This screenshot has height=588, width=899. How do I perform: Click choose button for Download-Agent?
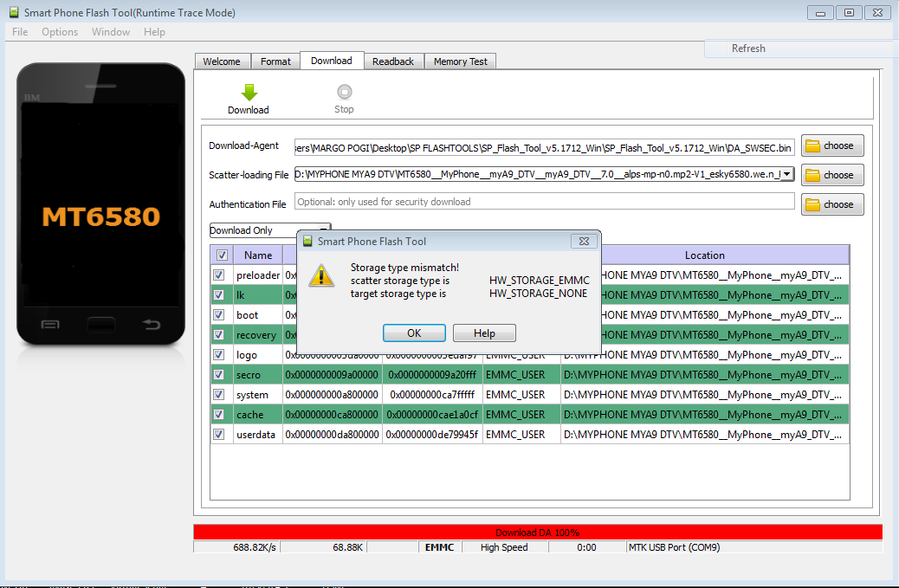(x=832, y=145)
